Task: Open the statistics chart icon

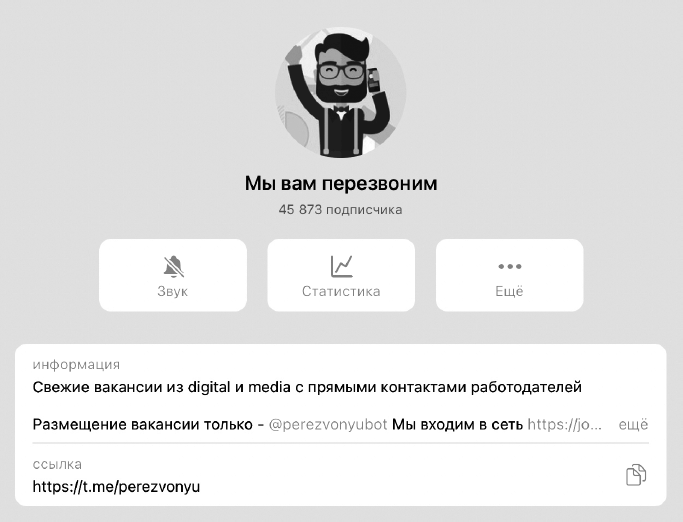Action: click(341, 266)
